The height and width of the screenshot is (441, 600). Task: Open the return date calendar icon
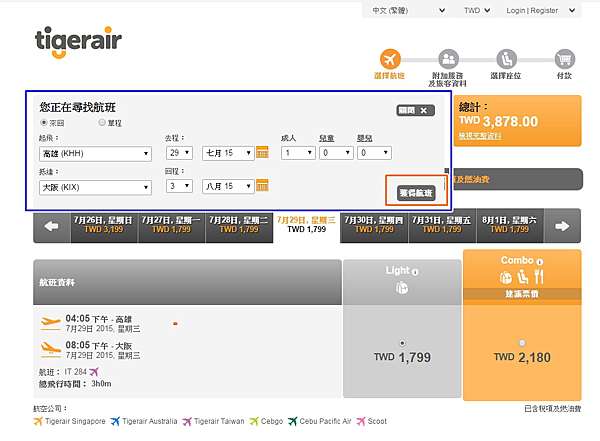262,185
